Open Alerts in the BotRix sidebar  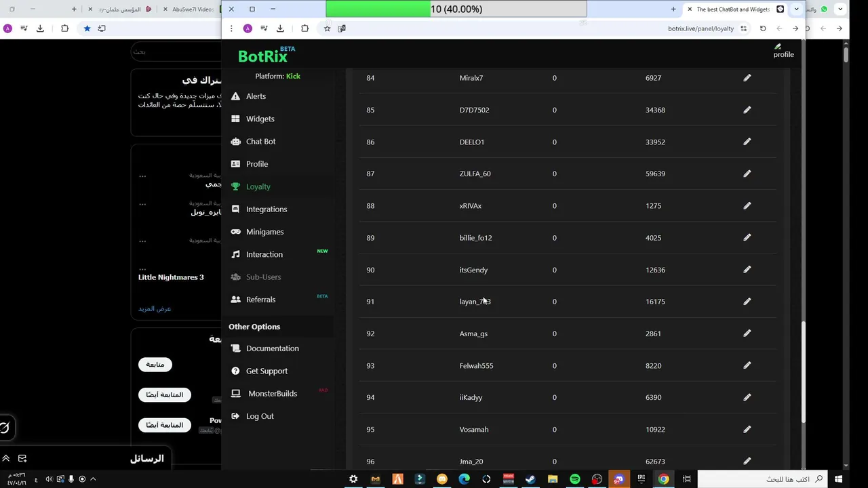click(x=256, y=96)
